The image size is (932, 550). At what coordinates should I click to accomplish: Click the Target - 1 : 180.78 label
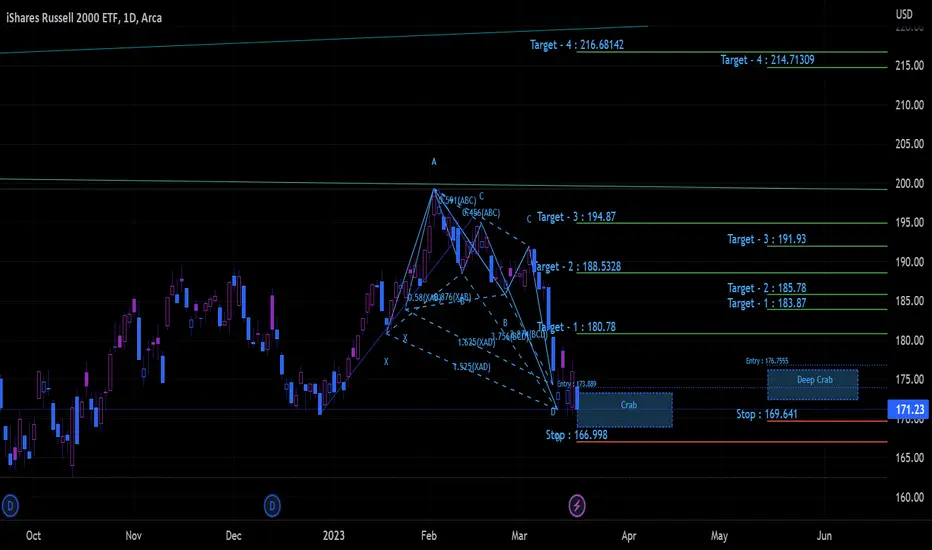576,327
